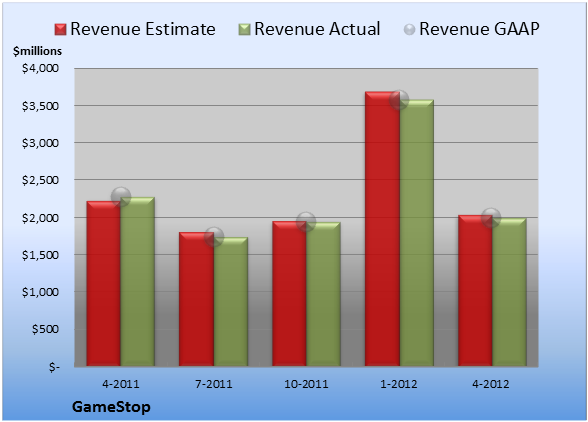Click the $1,500 axis label
The width and height of the screenshot is (588, 422).
40,255
